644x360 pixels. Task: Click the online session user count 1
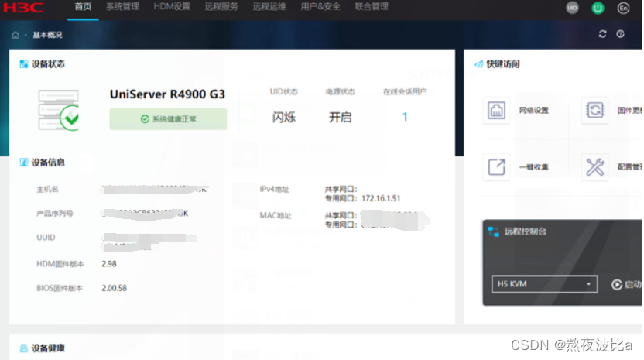(405, 117)
